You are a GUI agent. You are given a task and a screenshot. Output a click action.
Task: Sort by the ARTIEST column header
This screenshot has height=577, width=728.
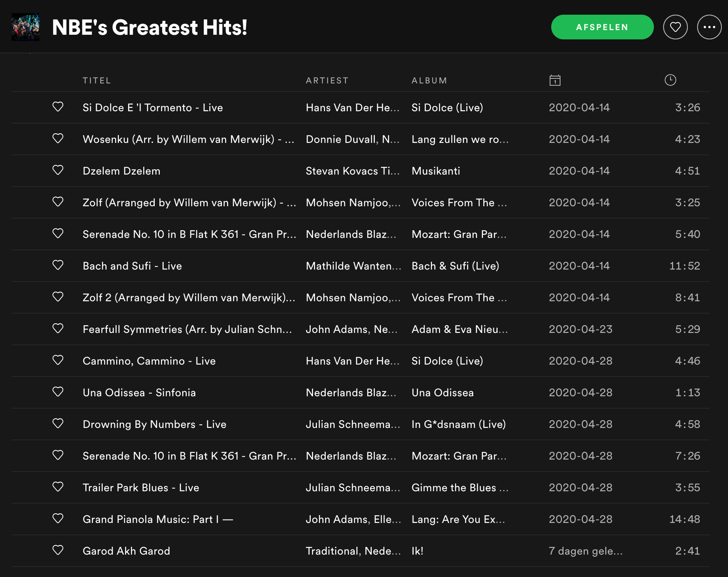327,80
